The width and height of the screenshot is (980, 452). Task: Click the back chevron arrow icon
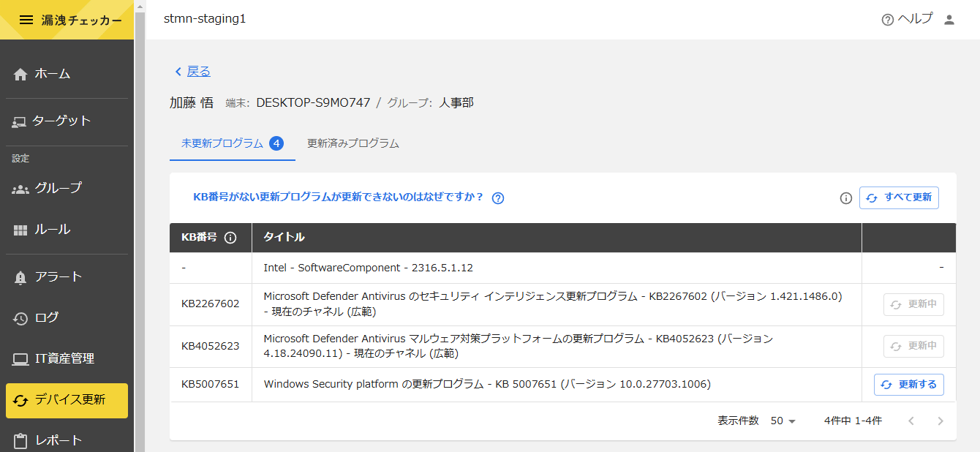click(178, 72)
